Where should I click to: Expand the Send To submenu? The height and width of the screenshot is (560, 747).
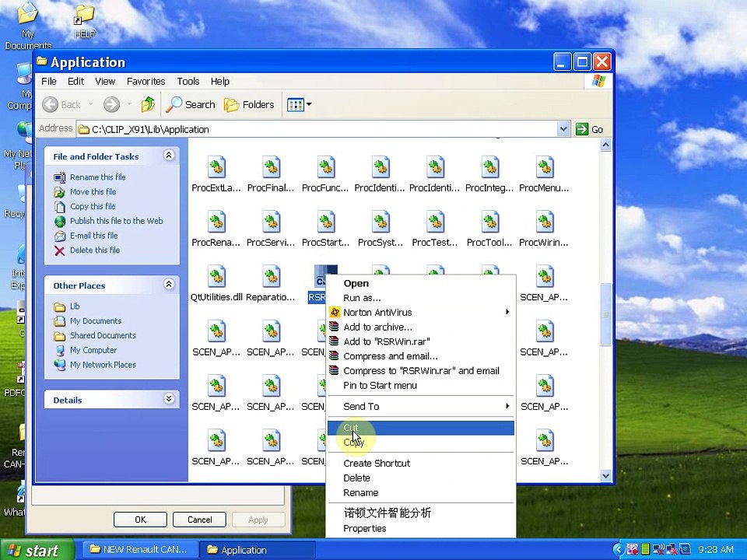pos(421,406)
